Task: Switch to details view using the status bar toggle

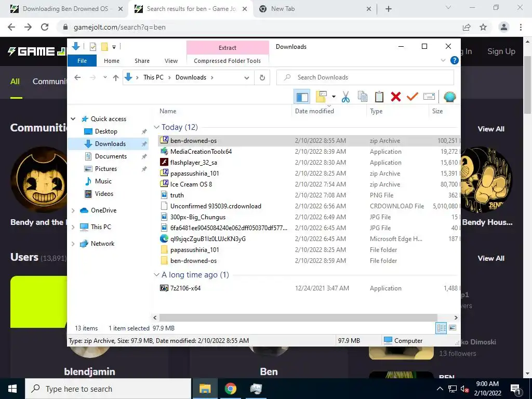Action: coord(441,328)
